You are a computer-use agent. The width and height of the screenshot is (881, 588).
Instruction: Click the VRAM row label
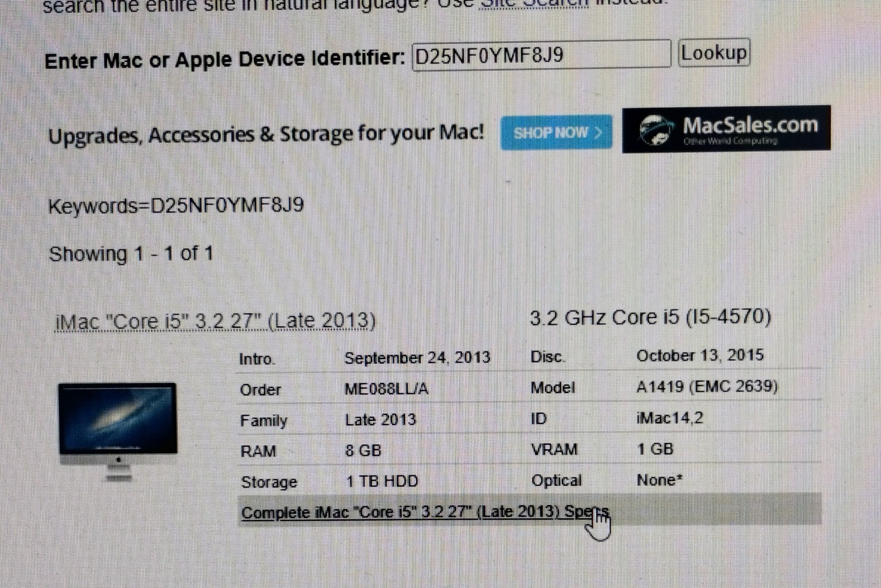[x=554, y=449]
